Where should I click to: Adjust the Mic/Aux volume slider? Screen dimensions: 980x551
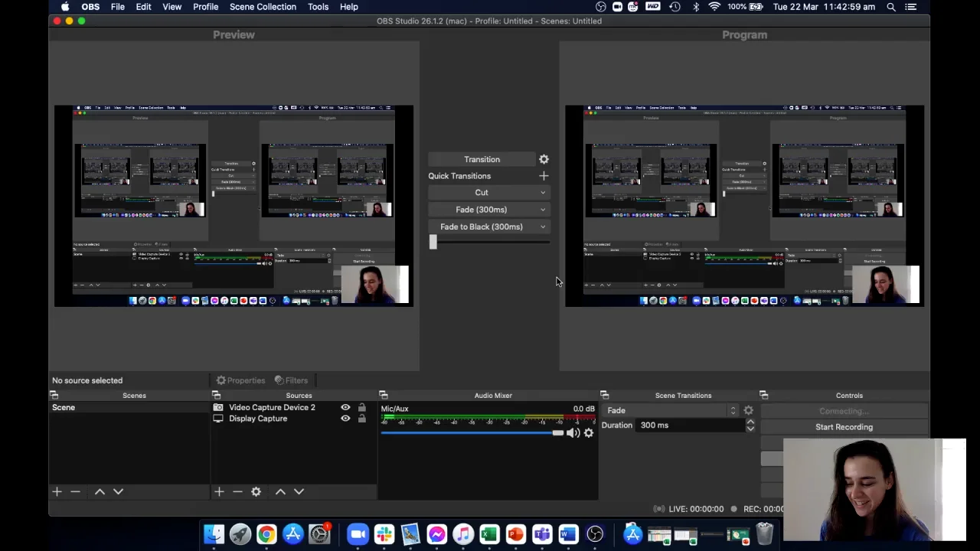557,433
